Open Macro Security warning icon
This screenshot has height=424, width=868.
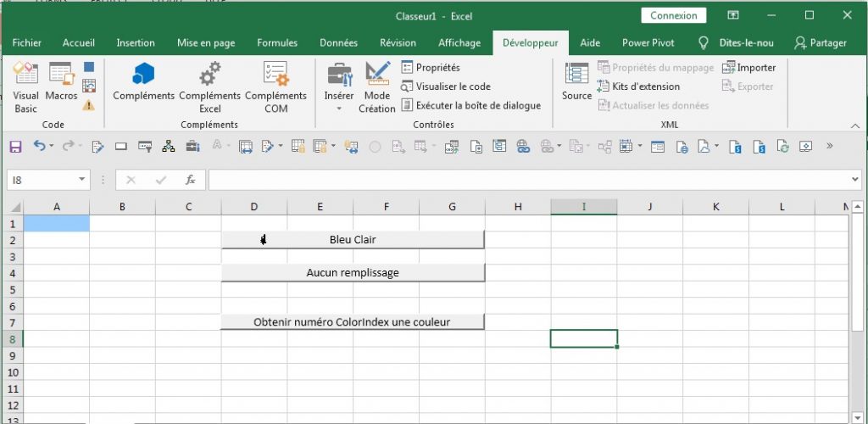point(88,104)
